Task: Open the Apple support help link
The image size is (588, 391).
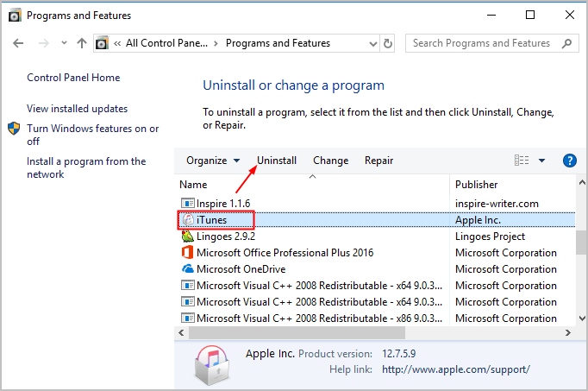Action: coord(455,369)
